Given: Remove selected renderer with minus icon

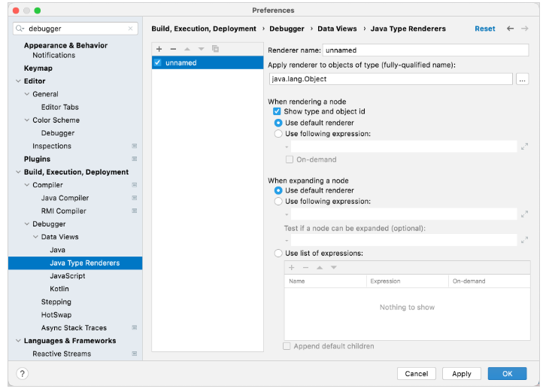Looking at the screenshot, I should (x=173, y=49).
